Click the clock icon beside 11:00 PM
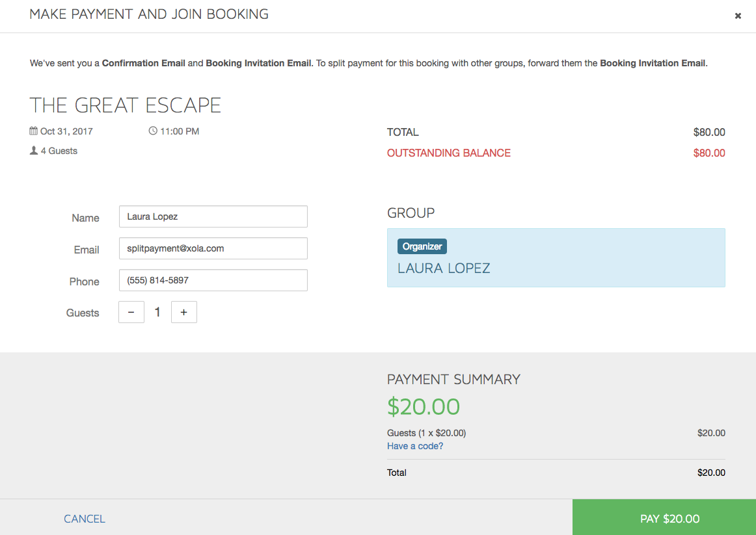The width and height of the screenshot is (756, 535). pos(153,131)
